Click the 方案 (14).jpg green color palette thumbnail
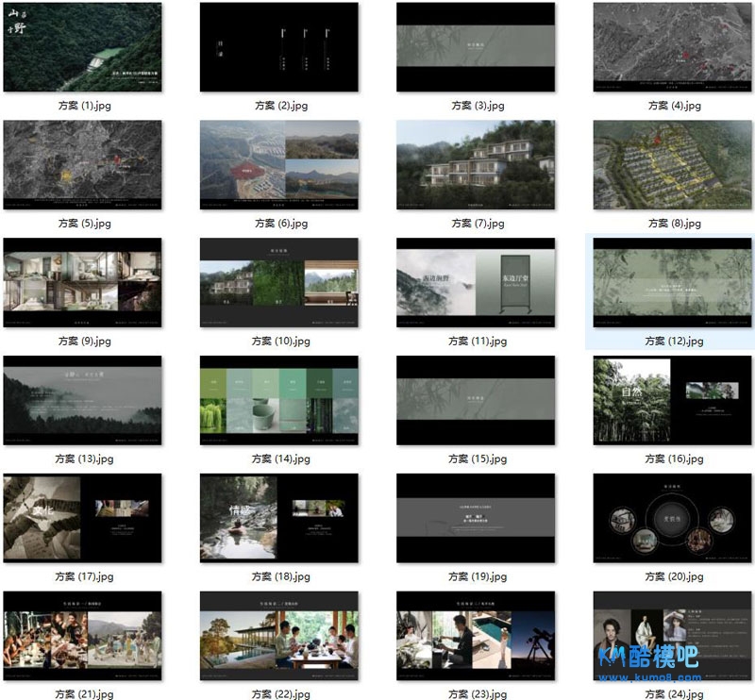This screenshot has height=700, width=755. tap(279, 400)
